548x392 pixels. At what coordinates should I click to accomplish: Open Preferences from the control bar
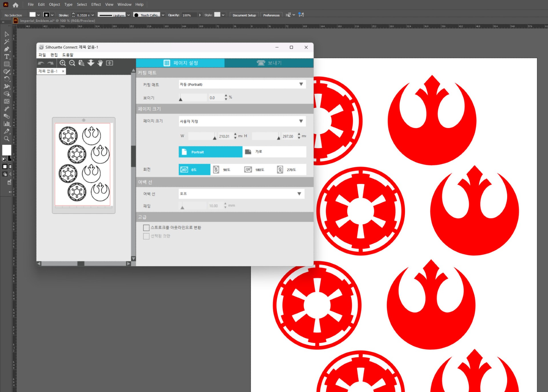271,15
